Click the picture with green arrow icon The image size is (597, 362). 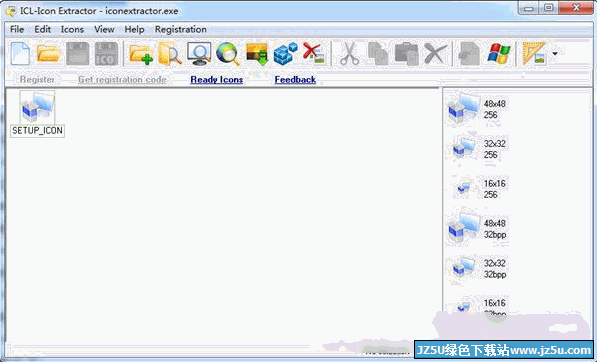[257, 54]
